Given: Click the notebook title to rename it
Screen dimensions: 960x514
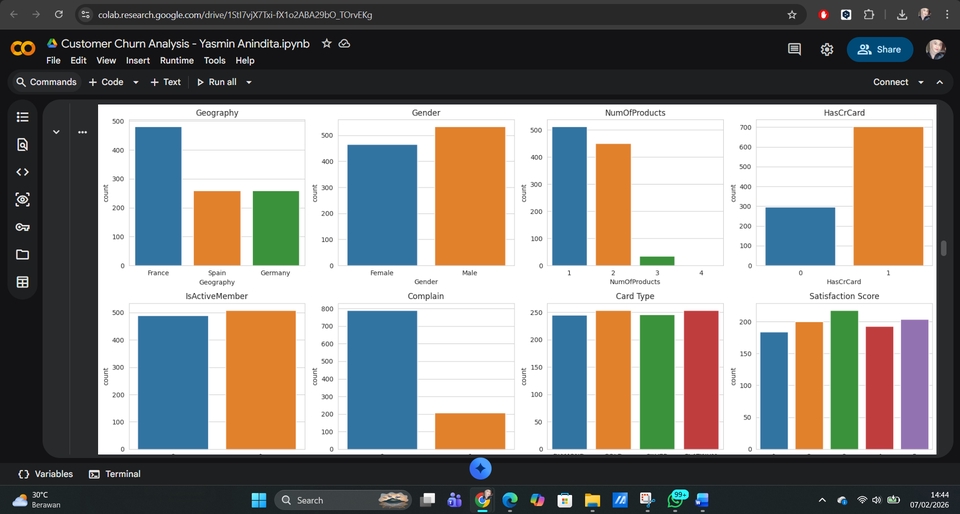Looking at the screenshot, I should click(x=185, y=43).
